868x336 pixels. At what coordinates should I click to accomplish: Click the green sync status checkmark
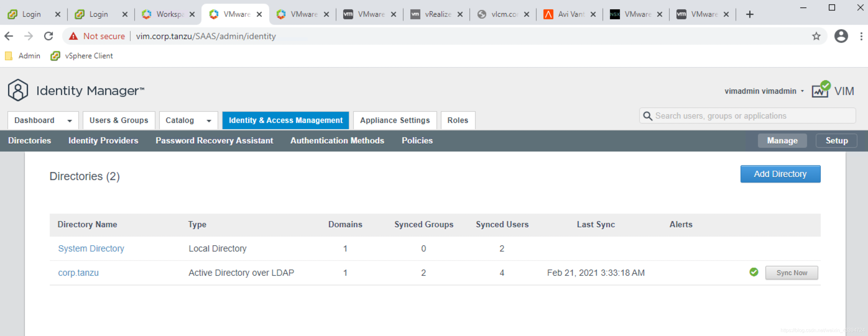[x=754, y=272]
